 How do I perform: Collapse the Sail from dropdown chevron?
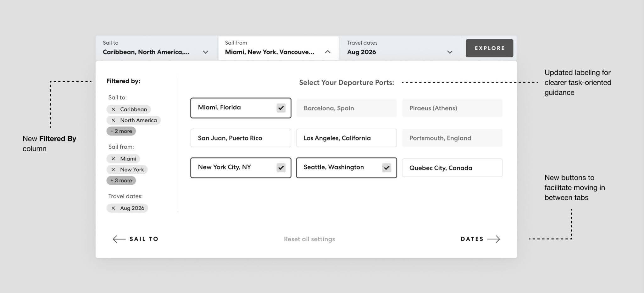(328, 52)
